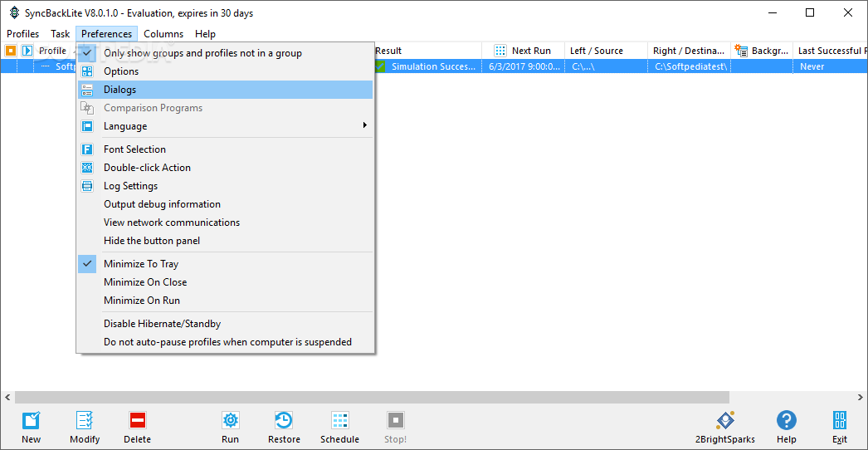Click the red Delete profile icon
This screenshot has height=450, width=868.
(x=137, y=420)
